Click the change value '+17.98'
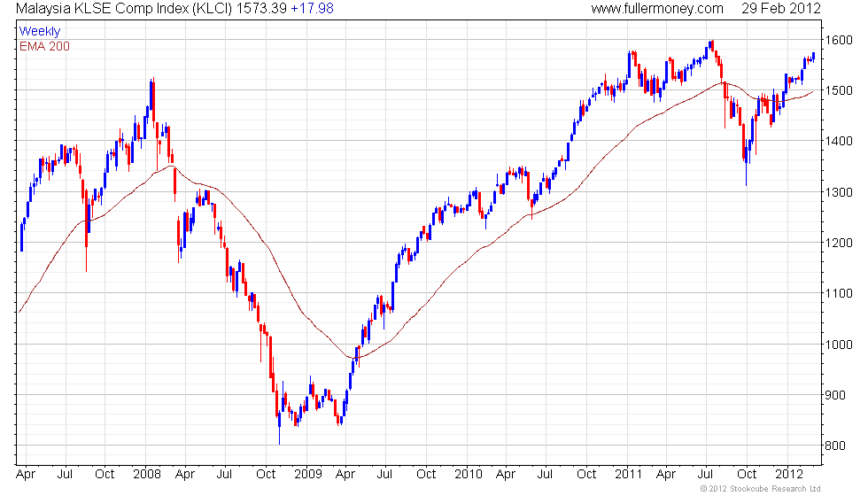The height and width of the screenshot is (496, 868). (x=312, y=8)
